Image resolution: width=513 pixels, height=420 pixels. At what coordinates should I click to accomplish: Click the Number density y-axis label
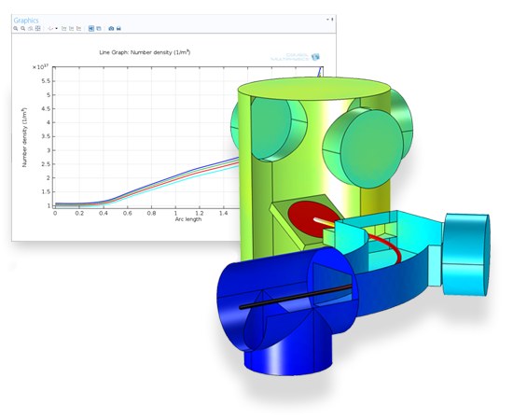(x=24, y=137)
